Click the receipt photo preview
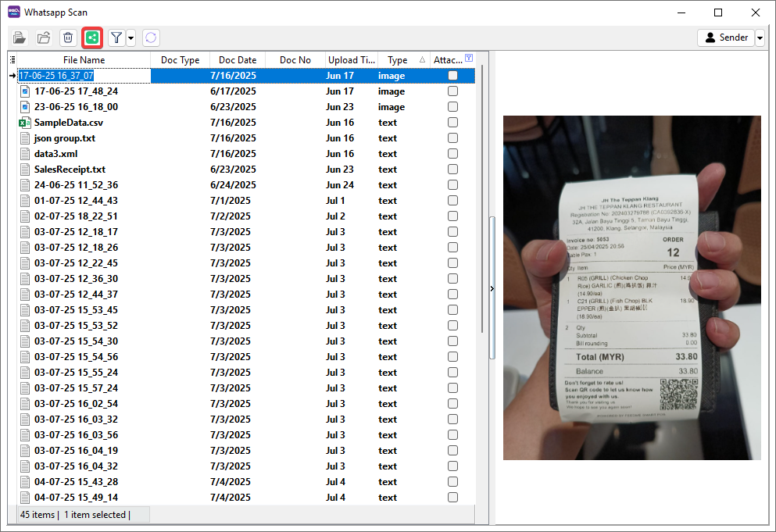Screen dimensions: 776x532 (x=632, y=287)
